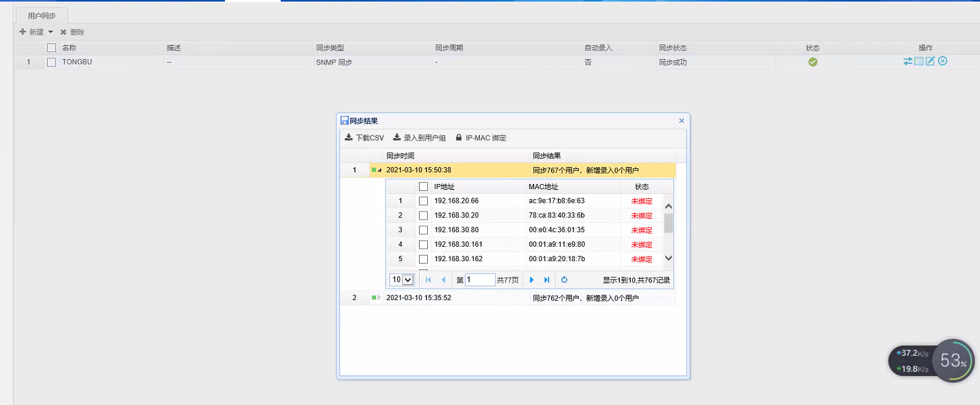Click the page number input field
The width and height of the screenshot is (980, 405).
[x=480, y=280]
